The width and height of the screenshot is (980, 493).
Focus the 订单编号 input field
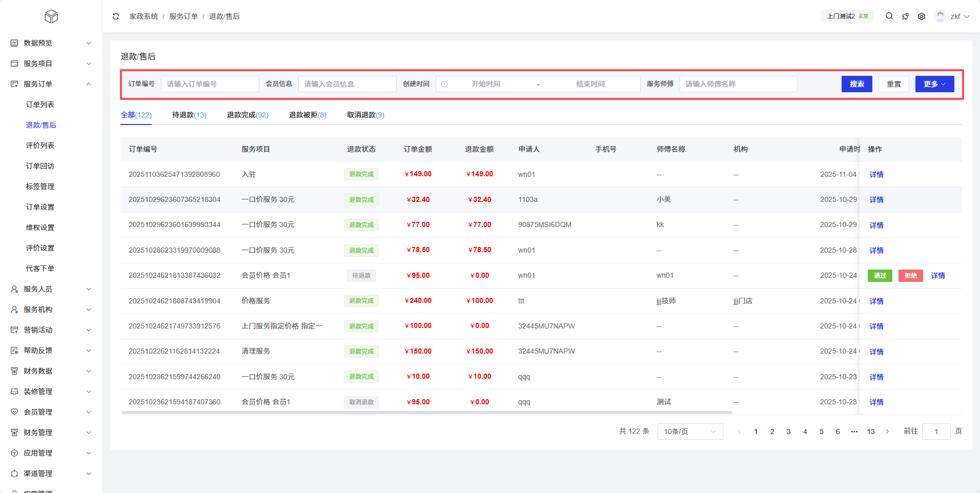click(x=210, y=84)
